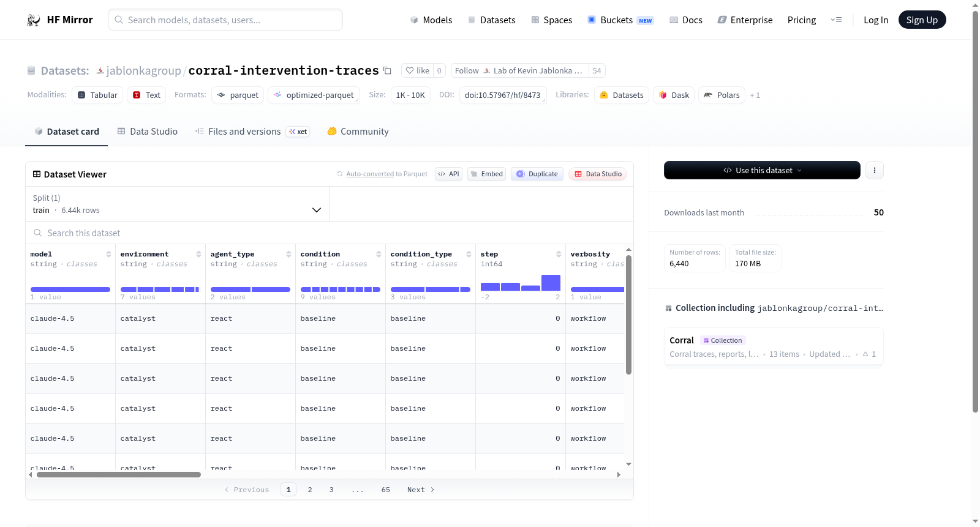Select the parquet format tag
The height and width of the screenshot is (527, 980).
pyautogui.click(x=238, y=95)
